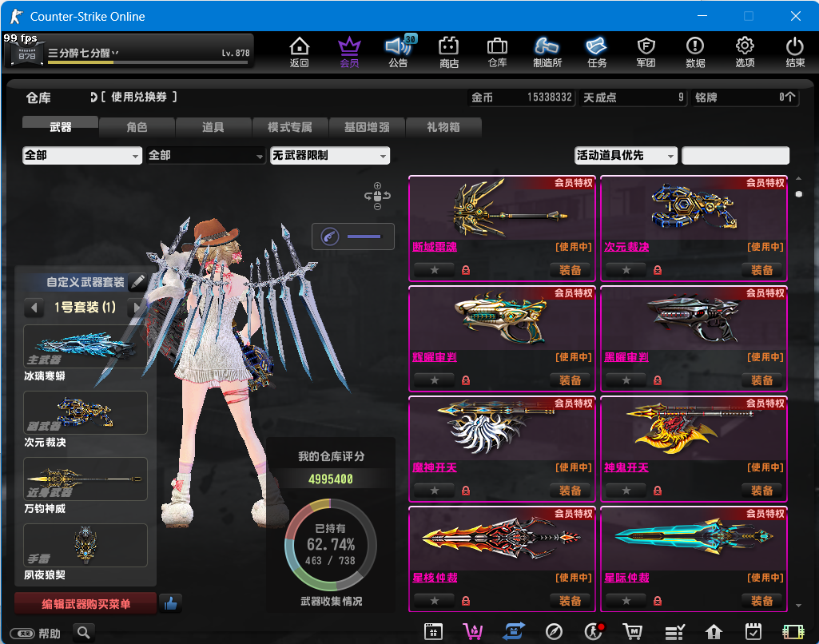This screenshot has height=644, width=819.
Task: Click the inventory search input field
Action: tap(735, 155)
